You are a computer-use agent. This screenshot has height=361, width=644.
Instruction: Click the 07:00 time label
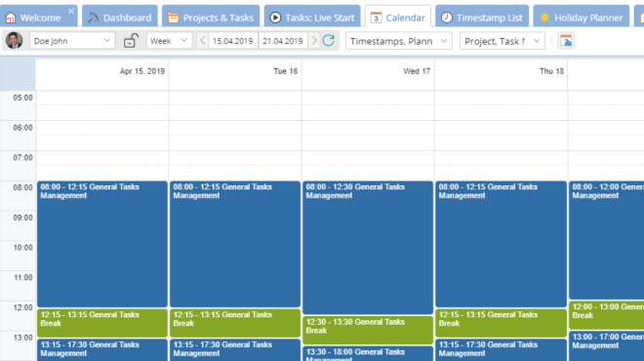coord(22,158)
